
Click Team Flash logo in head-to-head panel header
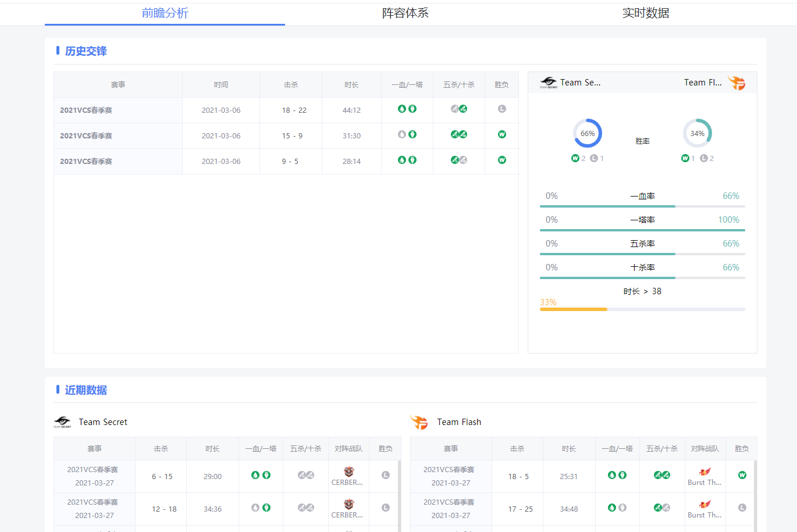point(736,83)
